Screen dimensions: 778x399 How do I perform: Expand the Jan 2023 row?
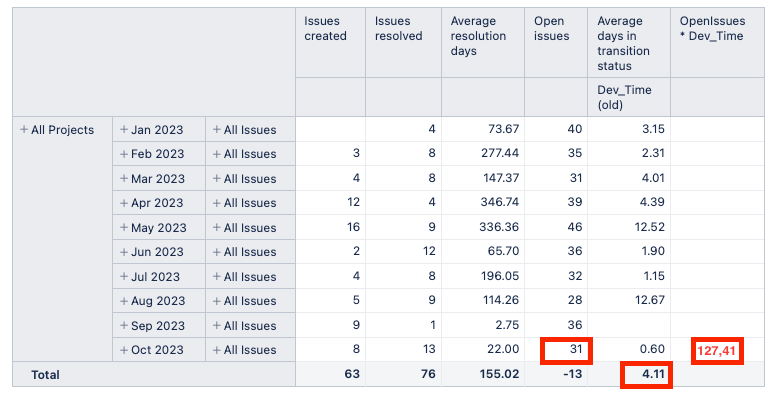pyautogui.click(x=124, y=130)
